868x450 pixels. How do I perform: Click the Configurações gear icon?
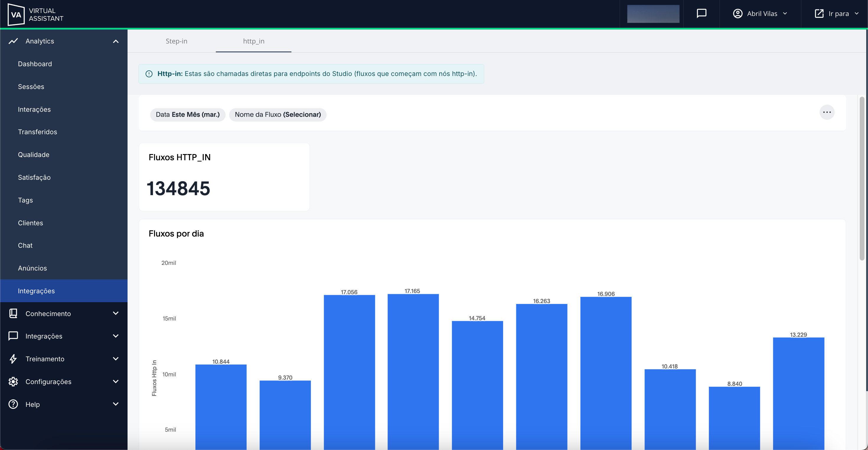point(13,381)
